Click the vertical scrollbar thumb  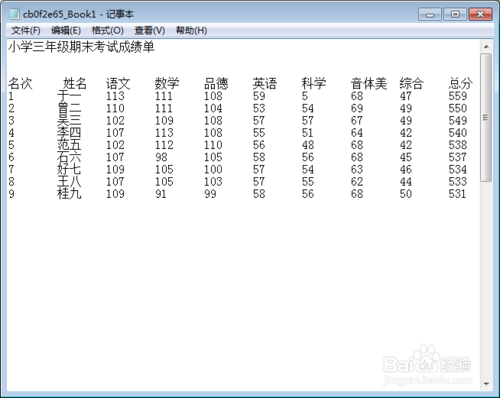[x=486, y=117]
